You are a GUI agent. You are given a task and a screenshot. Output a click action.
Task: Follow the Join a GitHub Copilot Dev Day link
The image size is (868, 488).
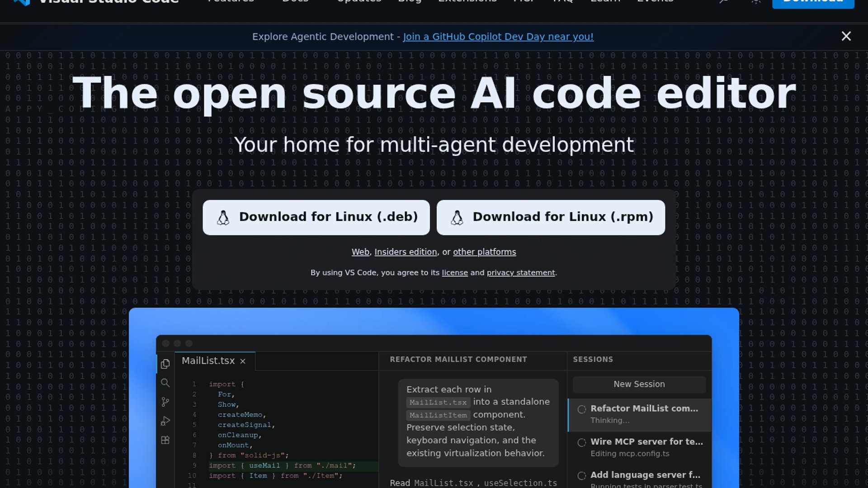498,37
